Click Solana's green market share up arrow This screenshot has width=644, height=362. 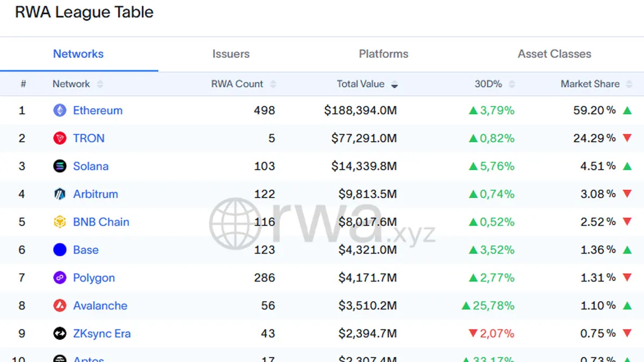(627, 166)
